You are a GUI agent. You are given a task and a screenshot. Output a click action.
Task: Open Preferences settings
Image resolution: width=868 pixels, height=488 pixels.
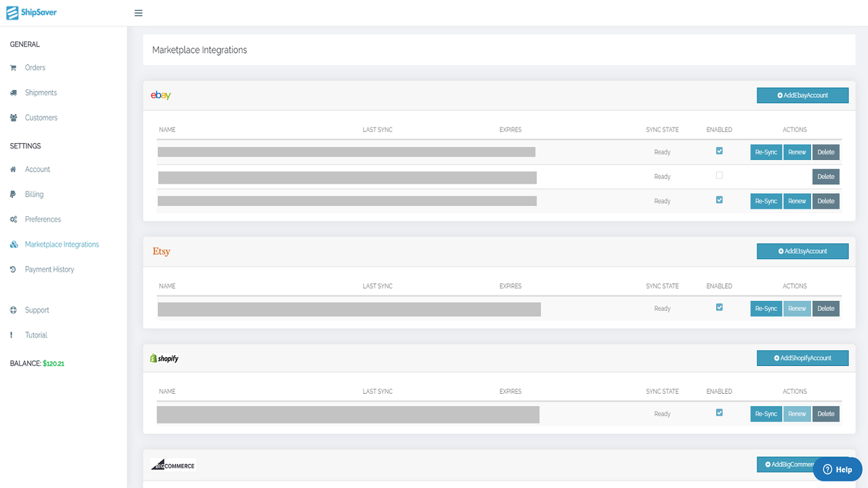(43, 220)
